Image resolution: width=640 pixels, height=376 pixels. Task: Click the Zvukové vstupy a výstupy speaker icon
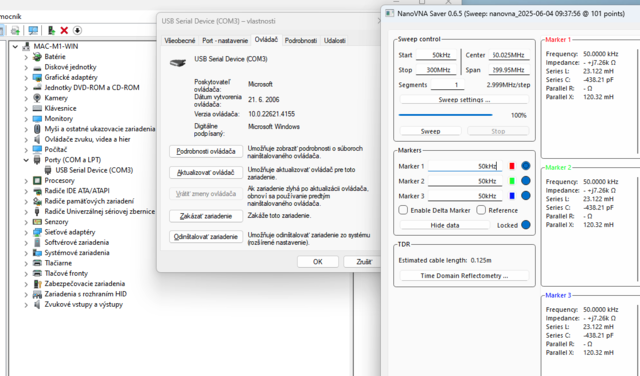(37, 304)
